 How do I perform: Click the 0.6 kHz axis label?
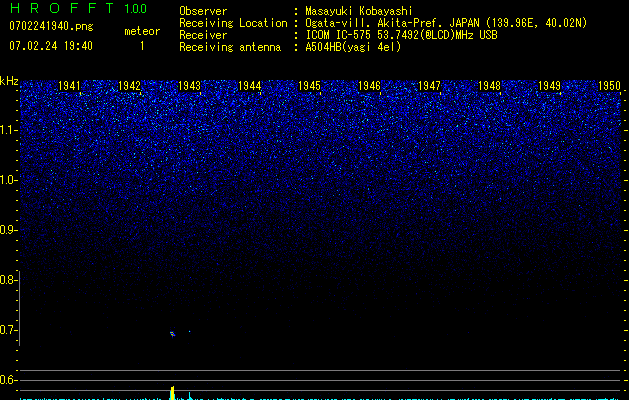pyautogui.click(x=9, y=380)
